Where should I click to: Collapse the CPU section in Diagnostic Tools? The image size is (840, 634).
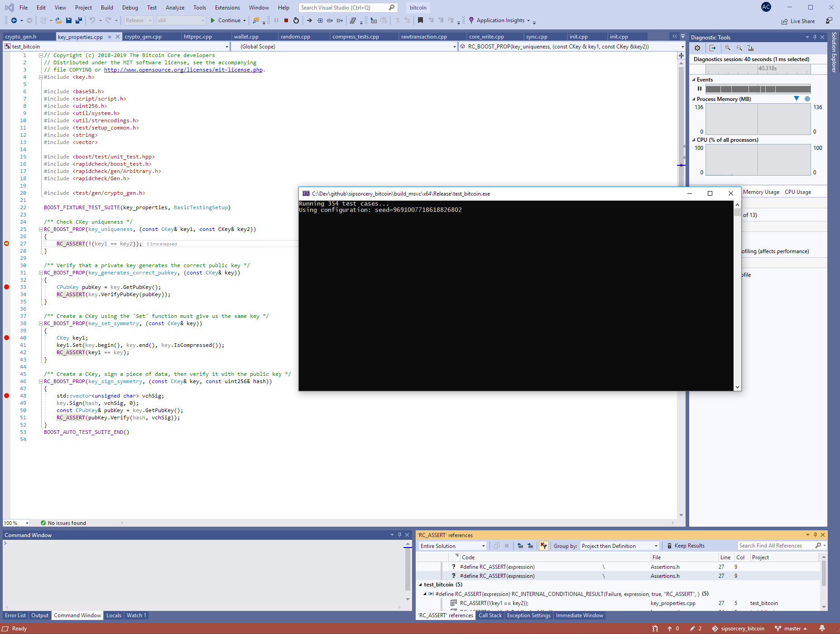click(x=694, y=140)
